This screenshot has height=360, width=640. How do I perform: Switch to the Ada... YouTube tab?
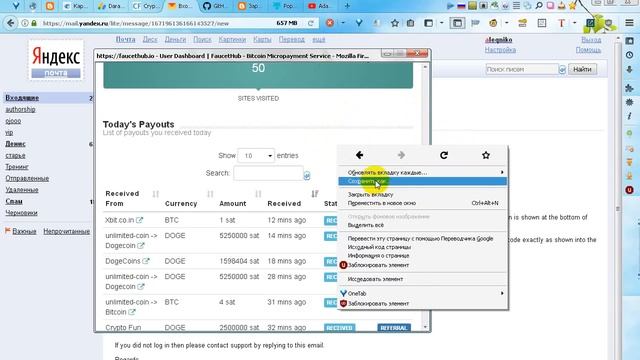320,6
